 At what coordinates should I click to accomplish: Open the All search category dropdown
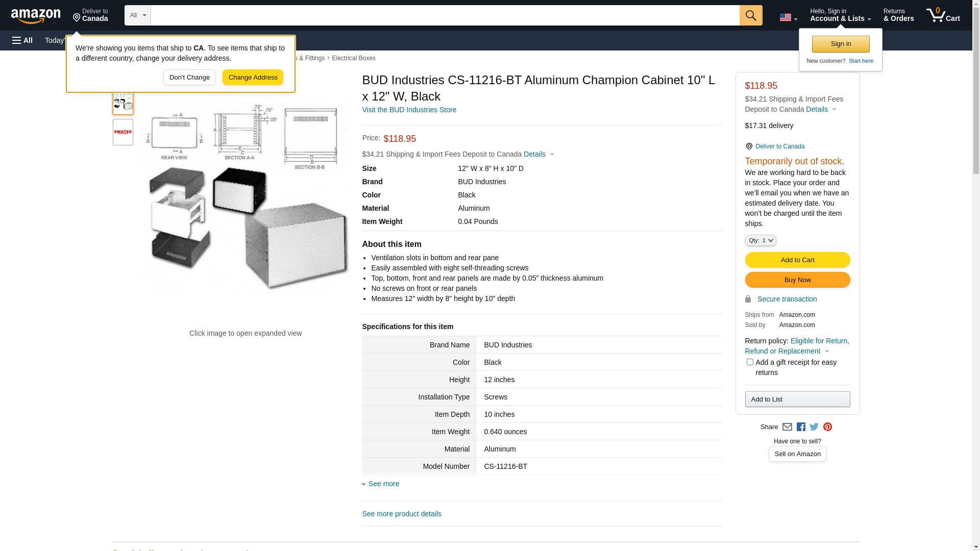(137, 15)
